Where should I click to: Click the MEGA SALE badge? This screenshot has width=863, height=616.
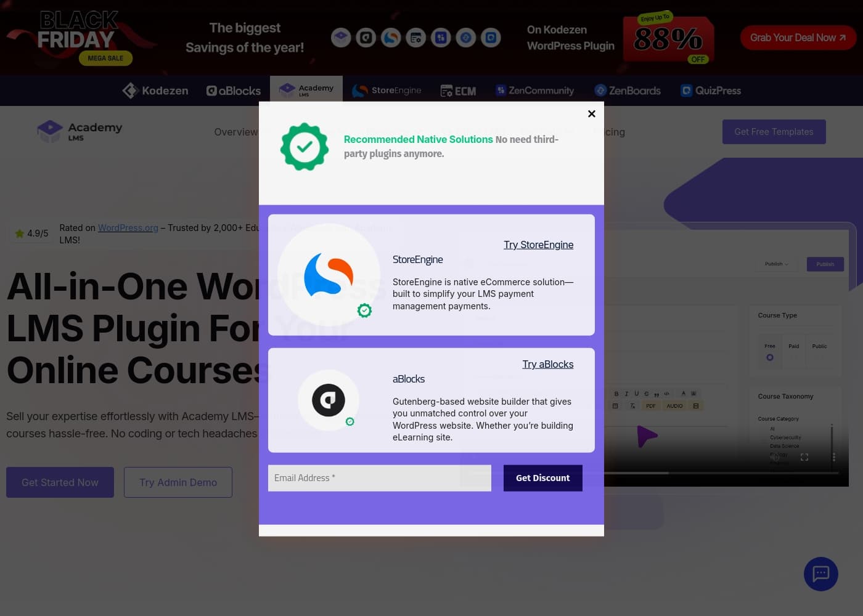tap(105, 58)
